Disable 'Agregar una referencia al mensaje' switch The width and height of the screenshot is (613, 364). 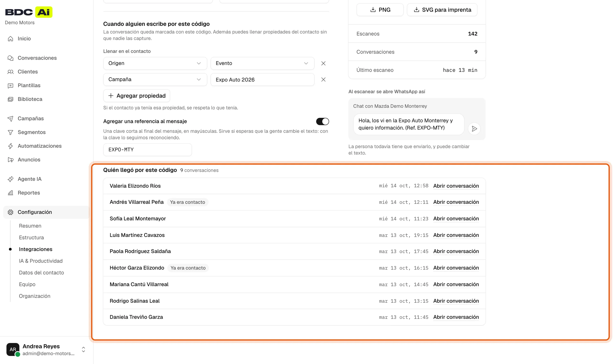[323, 122]
